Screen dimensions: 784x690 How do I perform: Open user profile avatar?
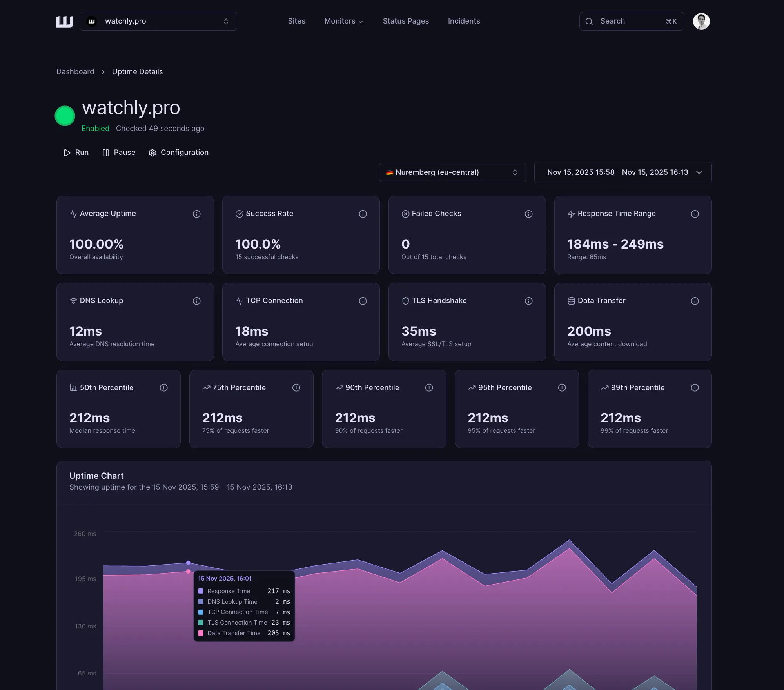[x=701, y=22]
